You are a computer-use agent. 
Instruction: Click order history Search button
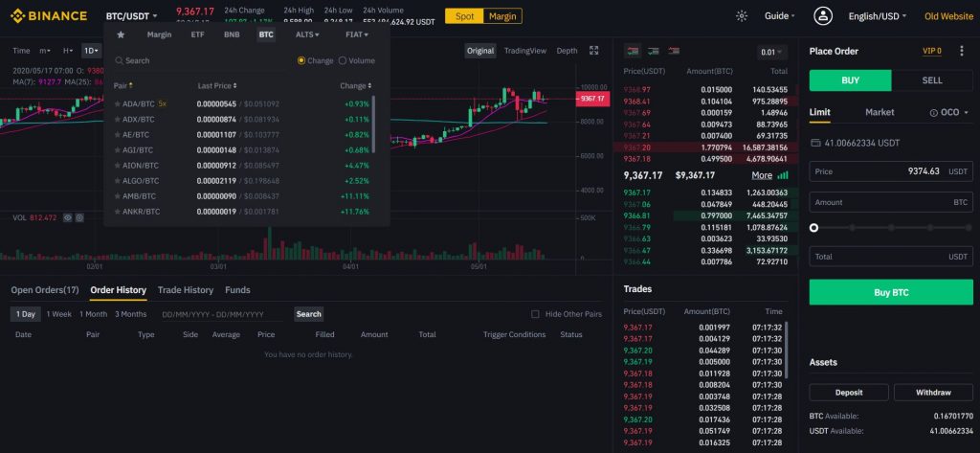(309, 314)
